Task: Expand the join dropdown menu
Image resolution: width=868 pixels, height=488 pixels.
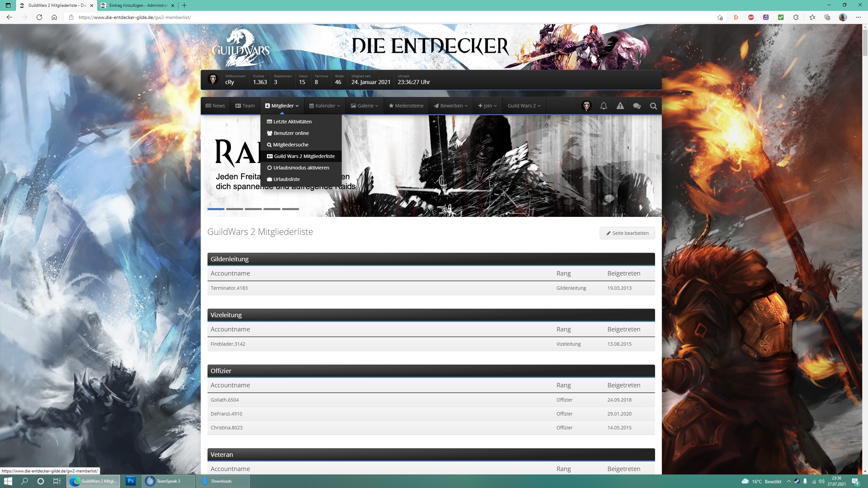Action: pyautogui.click(x=488, y=106)
